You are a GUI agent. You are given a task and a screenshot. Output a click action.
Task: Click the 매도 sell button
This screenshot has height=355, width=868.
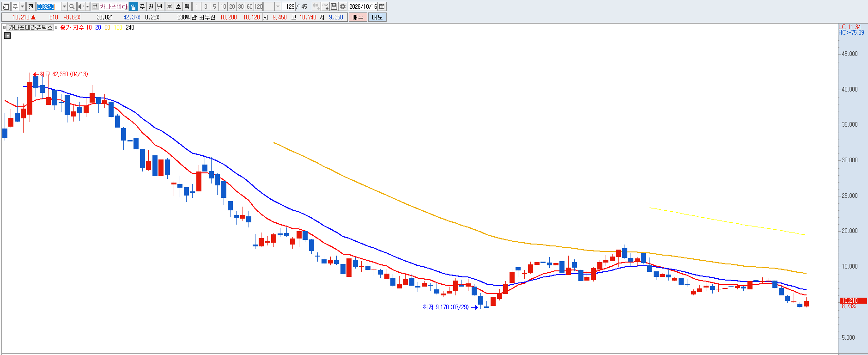click(377, 17)
